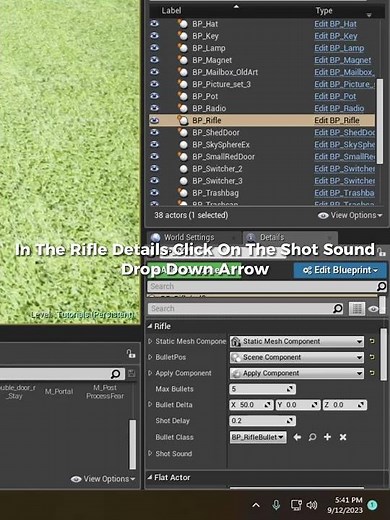Open content browser View Options
Viewport: 390px width, 520px height.
(x=103, y=479)
